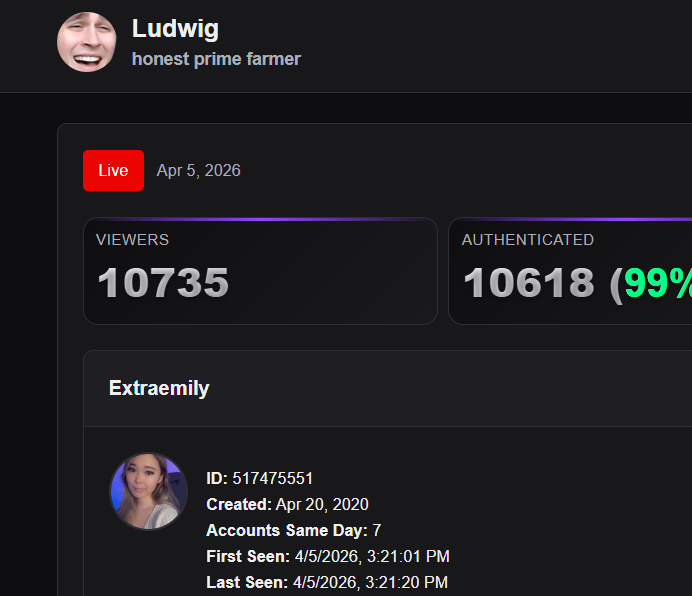Click Extraemily's profile picture
The width and height of the screenshot is (692, 596).
click(149, 491)
